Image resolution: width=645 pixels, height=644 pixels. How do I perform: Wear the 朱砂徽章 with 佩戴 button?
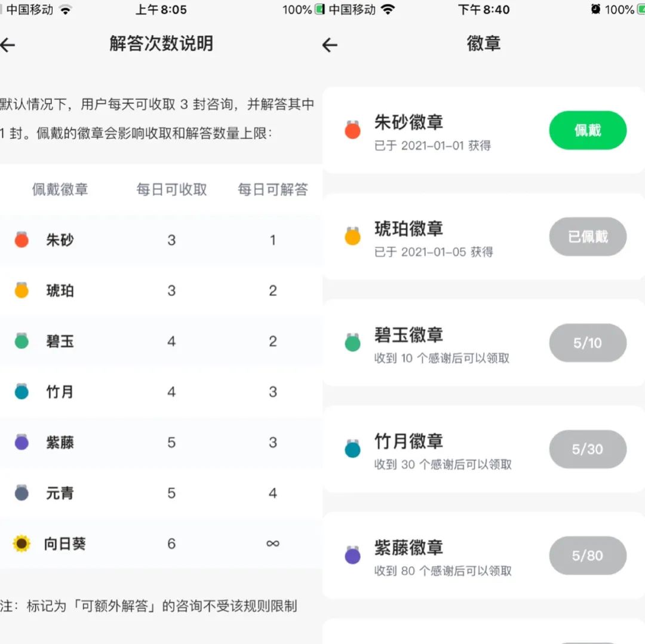pyautogui.click(x=588, y=130)
